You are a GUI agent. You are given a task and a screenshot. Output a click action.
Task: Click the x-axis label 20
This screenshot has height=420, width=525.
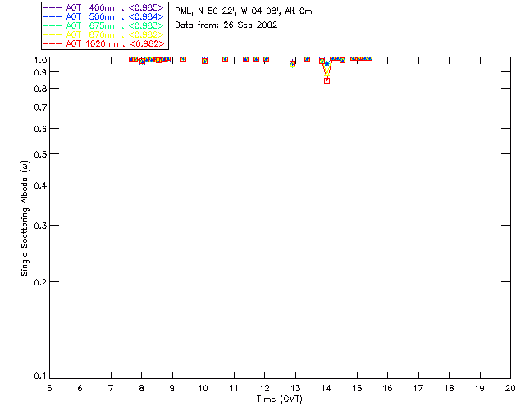510,388
